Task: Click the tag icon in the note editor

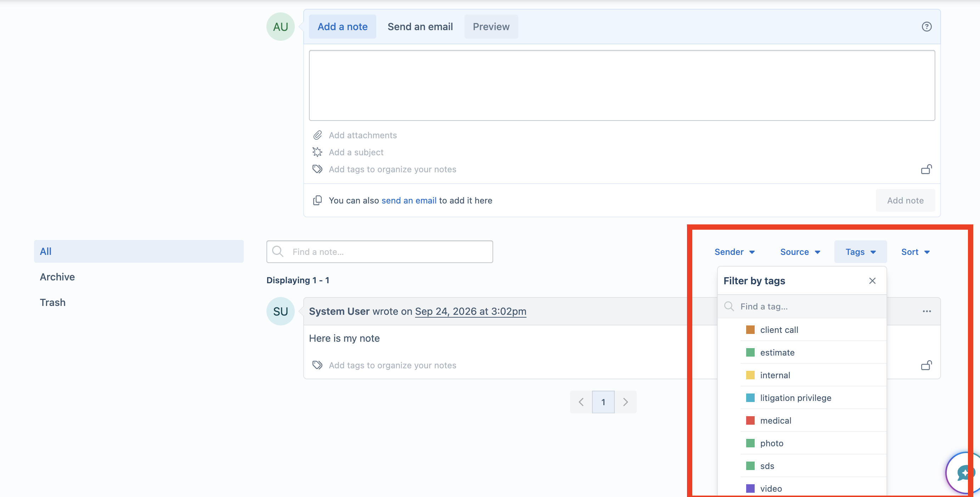Action: 317,169
